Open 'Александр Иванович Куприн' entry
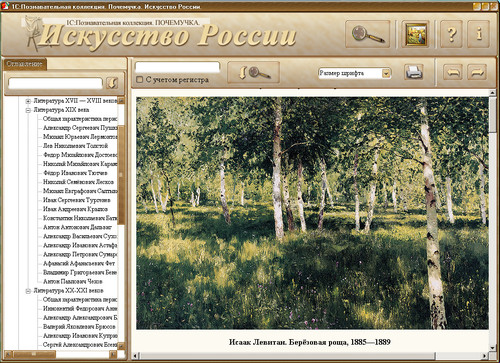Screen dimensions: 500x363 80,335
